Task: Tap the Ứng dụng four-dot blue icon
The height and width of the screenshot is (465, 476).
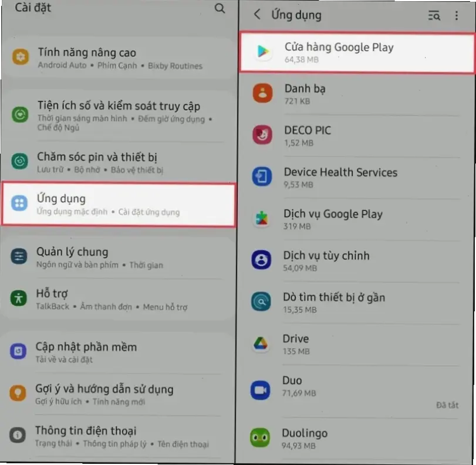Action: (19, 203)
